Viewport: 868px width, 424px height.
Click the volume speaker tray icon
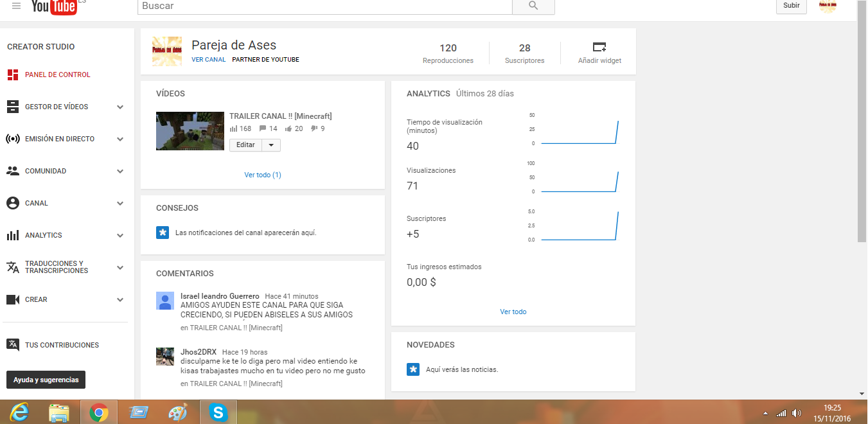[x=797, y=413]
